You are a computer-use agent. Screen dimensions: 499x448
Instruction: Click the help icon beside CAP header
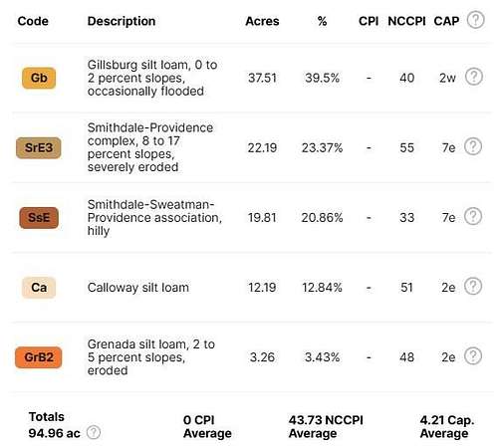[x=475, y=20]
